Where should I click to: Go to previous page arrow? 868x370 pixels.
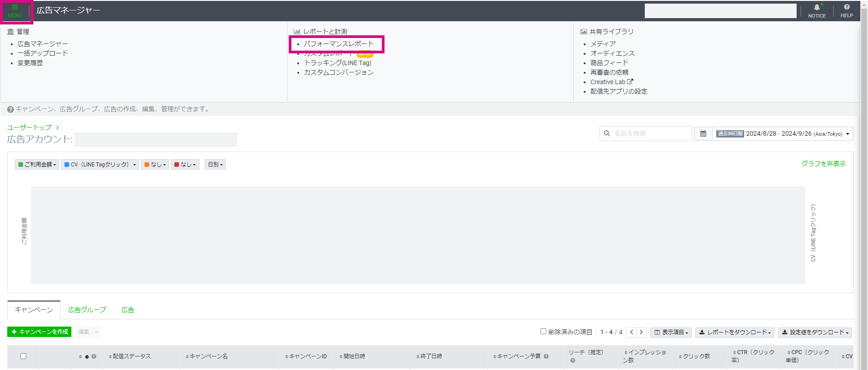tap(631, 332)
